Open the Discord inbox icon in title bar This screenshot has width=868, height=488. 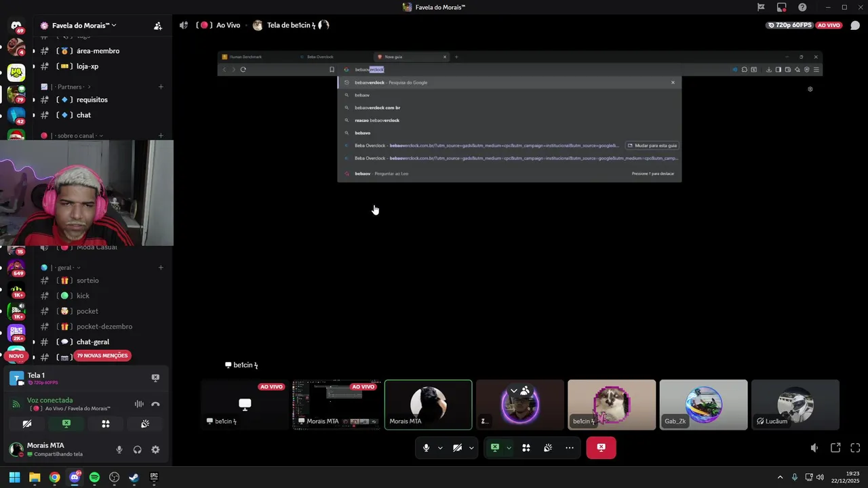point(782,7)
